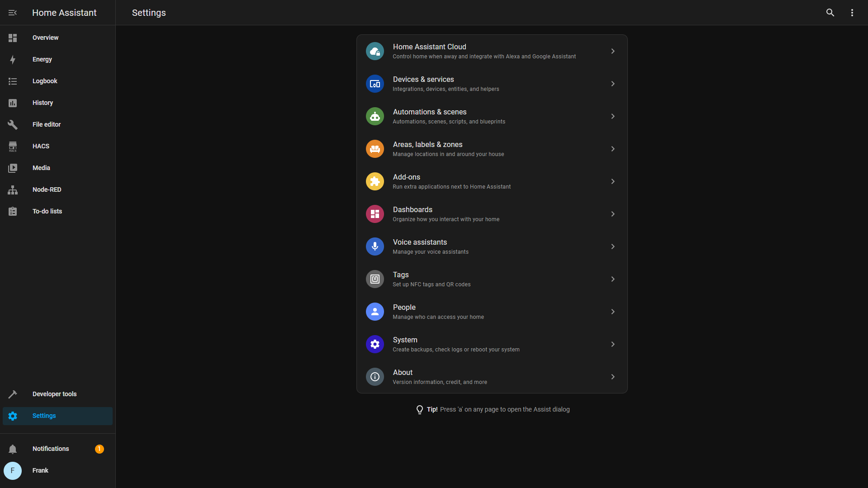Click the Home Assistant Cloud icon
The height and width of the screenshot is (488, 868).
coord(375,51)
